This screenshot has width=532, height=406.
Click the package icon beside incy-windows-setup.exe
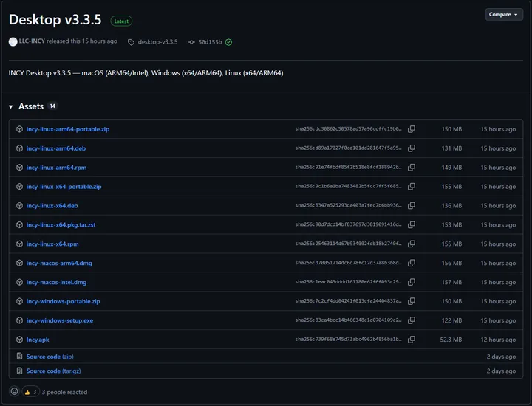click(20, 320)
